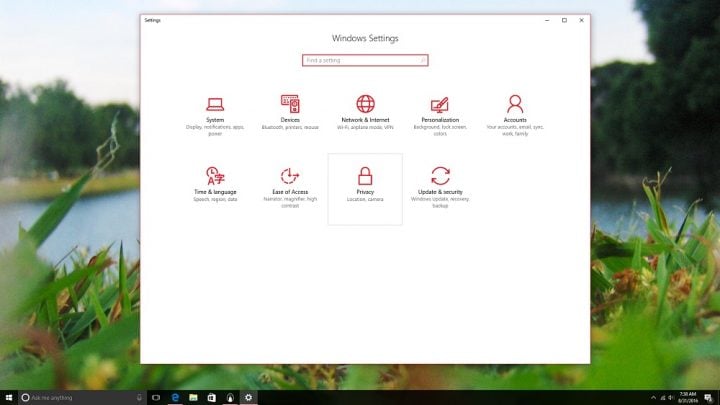Minimize the Settings window
This screenshot has width=720, height=405.
[x=547, y=20]
